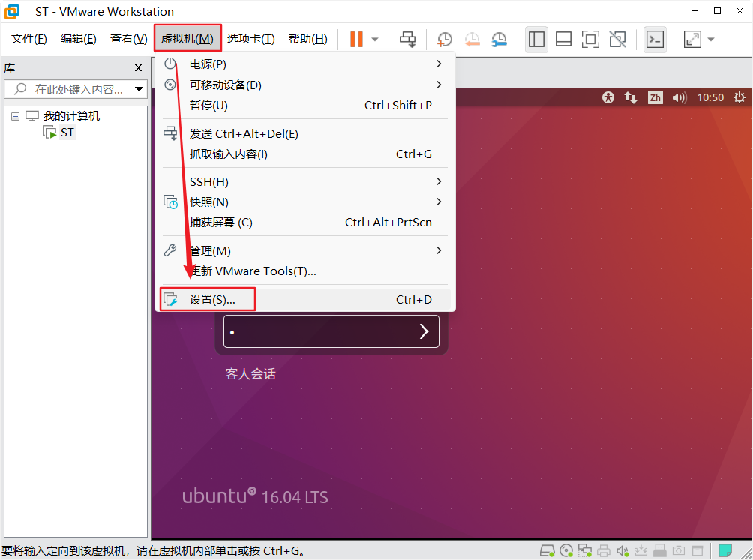753x560 pixels.
Task: Click the printer status bar icon
Action: tap(604, 550)
